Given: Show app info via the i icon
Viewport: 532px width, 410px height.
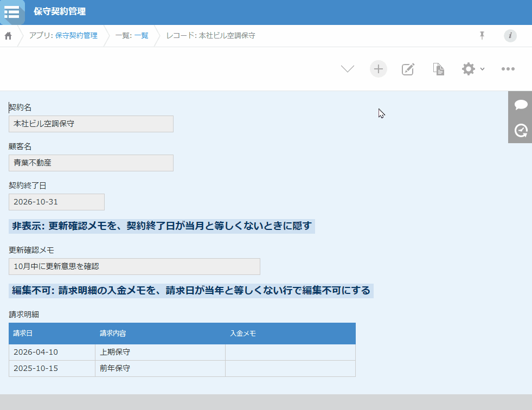Looking at the screenshot, I should point(510,36).
